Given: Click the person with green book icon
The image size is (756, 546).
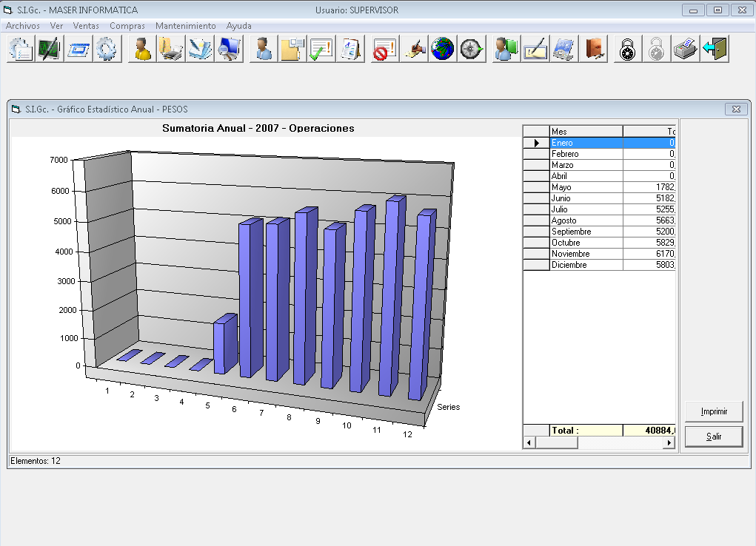Looking at the screenshot, I should pyautogui.click(x=506, y=49).
